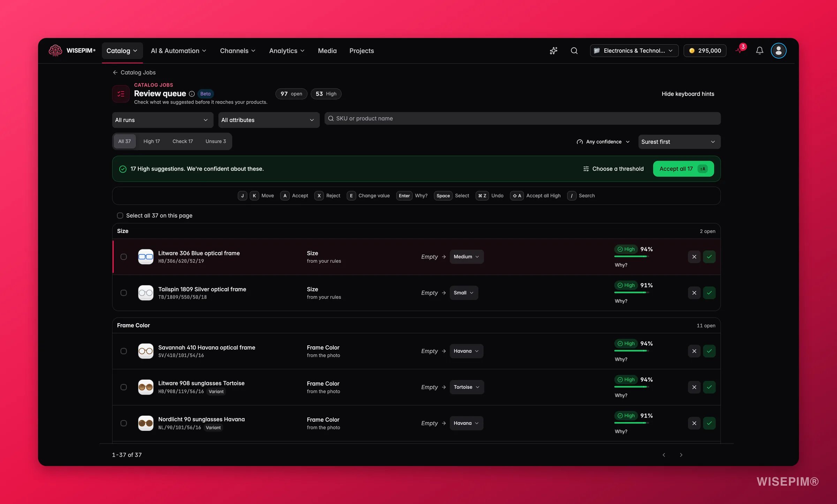
Task: Open activity pulse icon with 3 badge
Action: click(741, 50)
